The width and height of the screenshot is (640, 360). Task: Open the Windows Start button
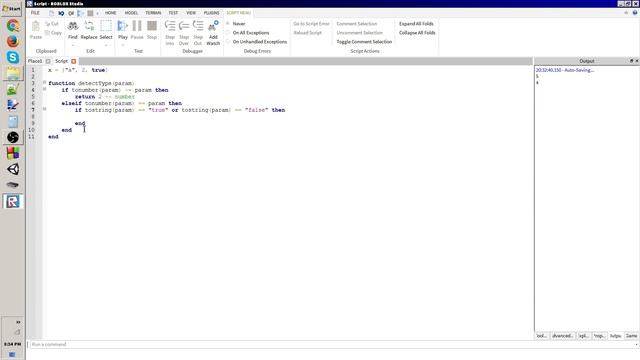click(x=12, y=8)
